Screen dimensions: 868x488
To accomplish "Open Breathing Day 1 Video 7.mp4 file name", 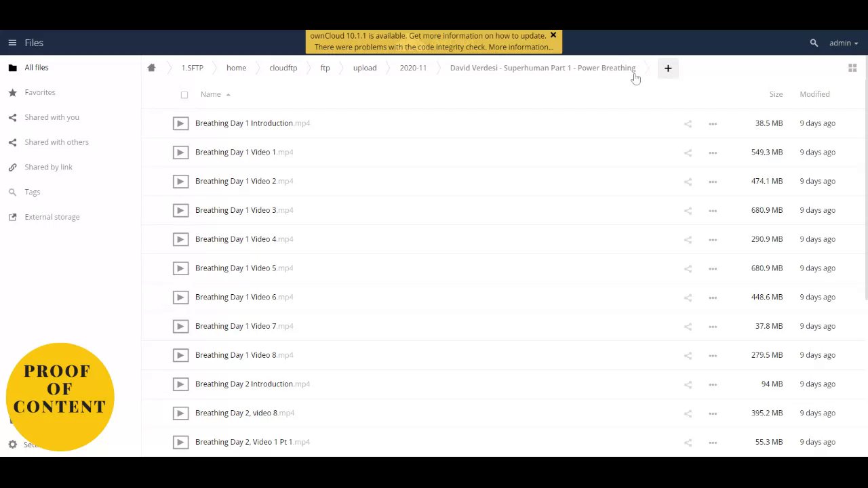I will [x=244, y=326].
